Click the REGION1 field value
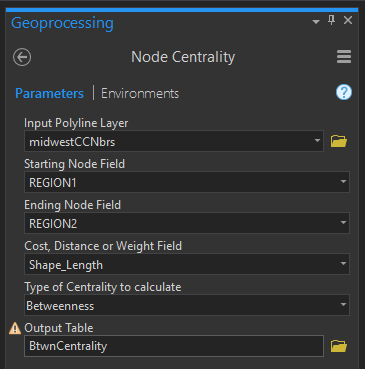The height and width of the screenshot is (369, 365). tap(53, 183)
